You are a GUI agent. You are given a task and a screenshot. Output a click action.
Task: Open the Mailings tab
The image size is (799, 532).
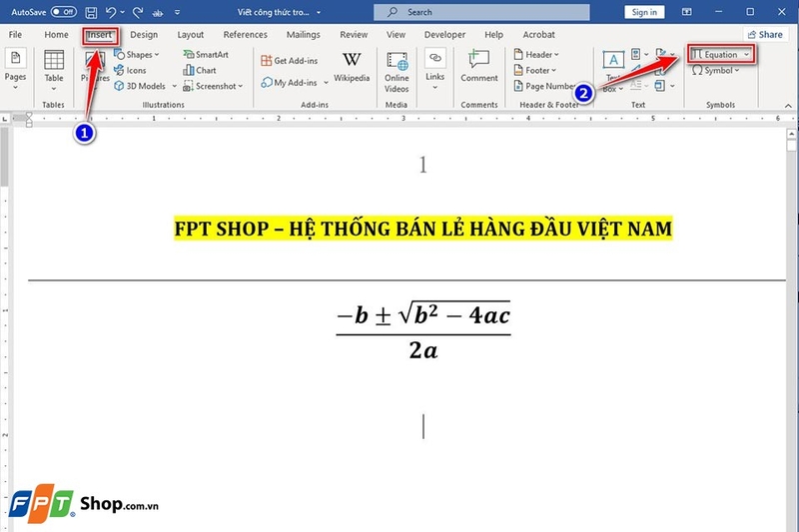tap(304, 35)
